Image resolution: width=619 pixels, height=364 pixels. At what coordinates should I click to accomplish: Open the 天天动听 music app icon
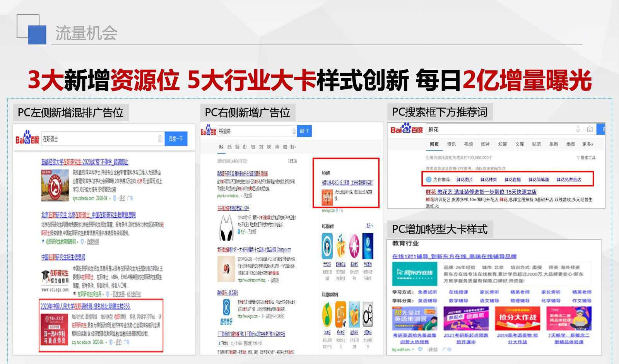[x=327, y=246]
